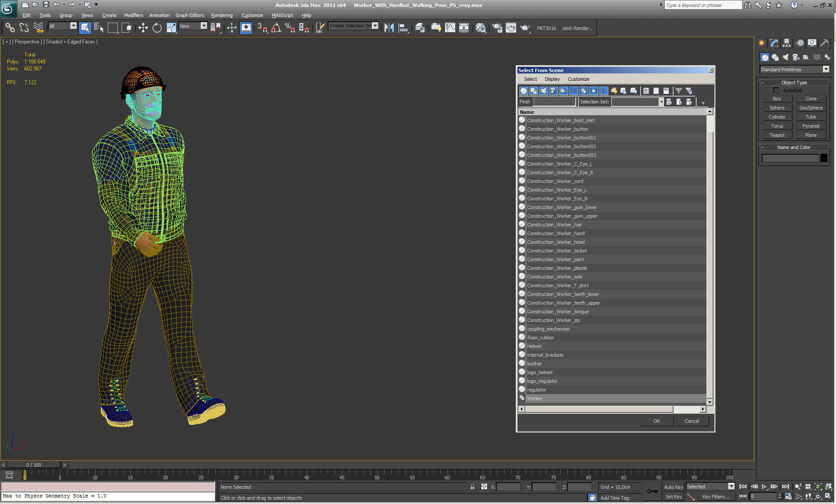Open the Modifiers menu

(133, 15)
